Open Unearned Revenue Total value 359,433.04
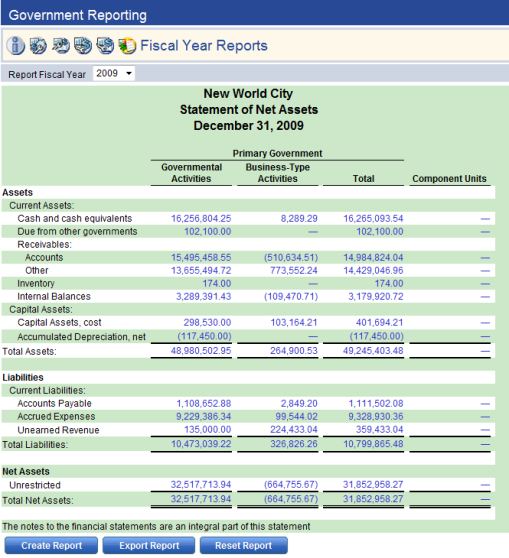Image resolution: width=509 pixels, height=558 pixels. (379, 430)
